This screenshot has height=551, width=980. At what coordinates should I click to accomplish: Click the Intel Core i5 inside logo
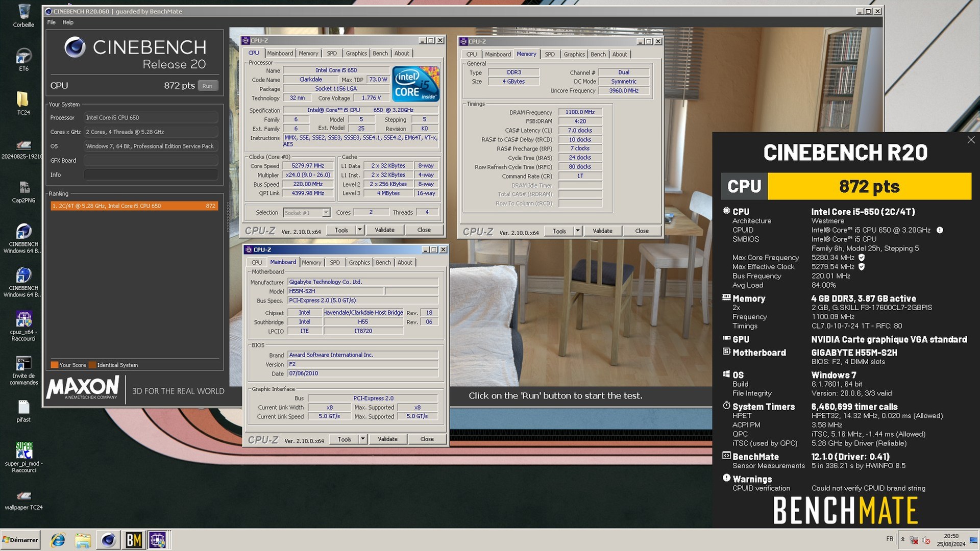[416, 84]
